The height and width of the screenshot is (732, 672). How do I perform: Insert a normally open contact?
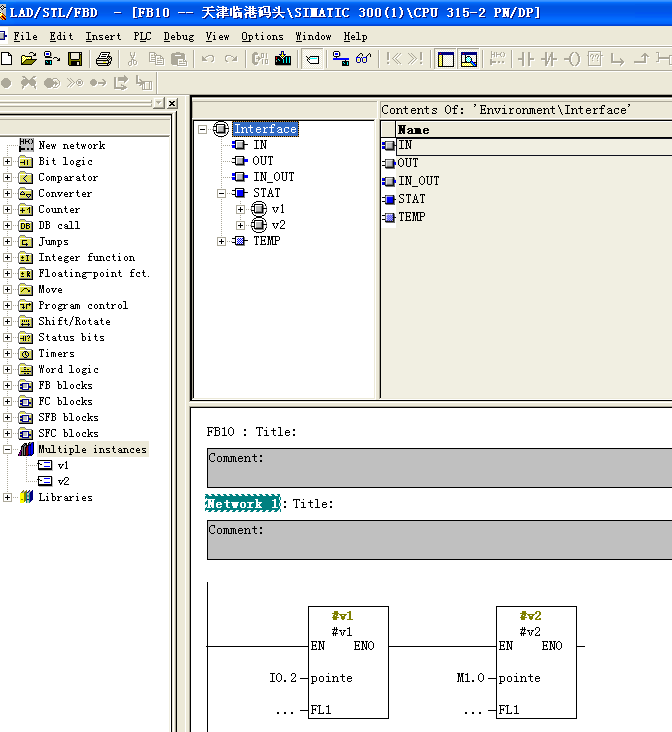point(526,59)
